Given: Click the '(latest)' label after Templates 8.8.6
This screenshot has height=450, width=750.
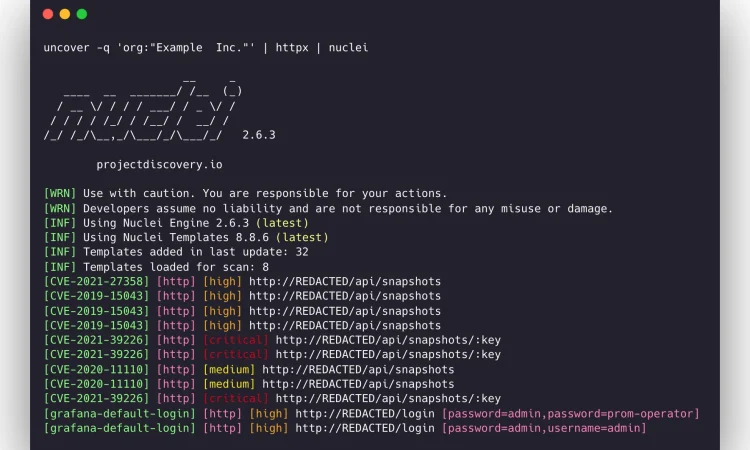Looking at the screenshot, I should [x=302, y=238].
